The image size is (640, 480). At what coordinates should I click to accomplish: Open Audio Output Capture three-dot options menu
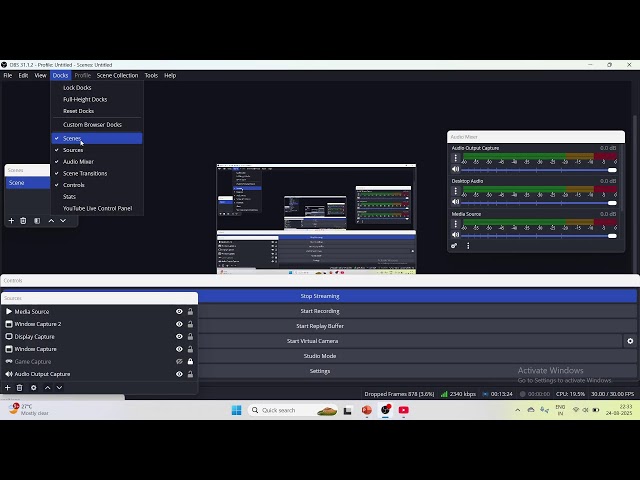(x=455, y=158)
